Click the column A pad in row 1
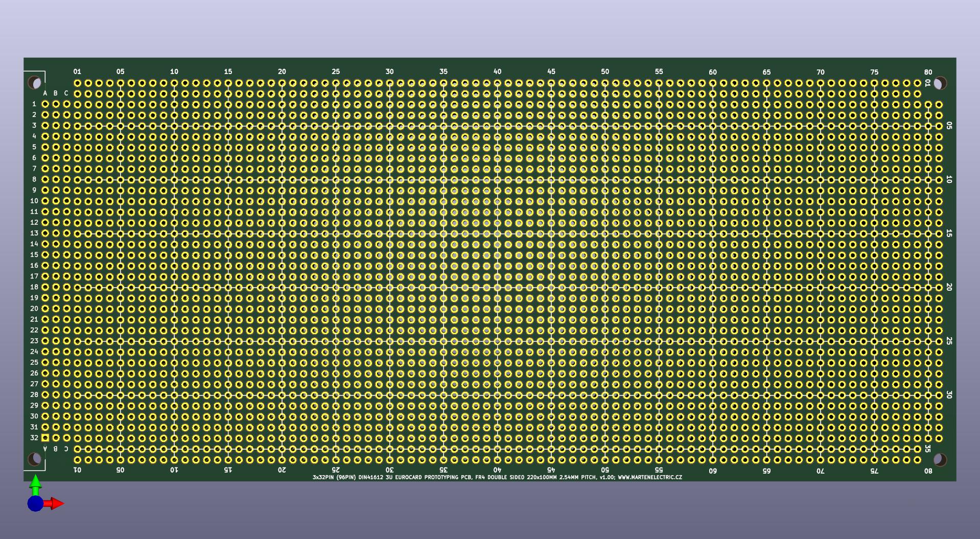 45,104
